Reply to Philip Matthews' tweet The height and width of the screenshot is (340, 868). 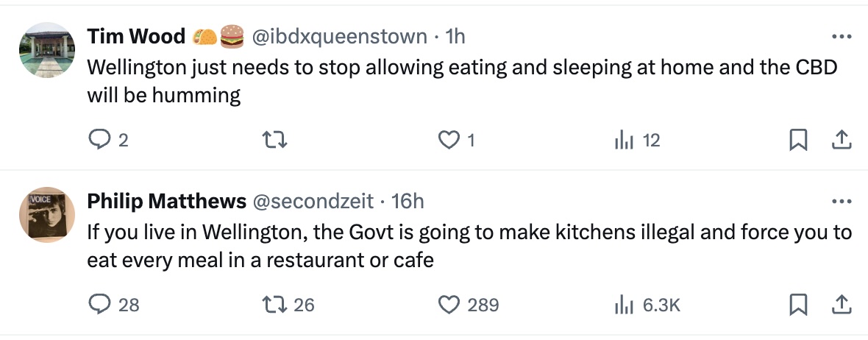click(x=99, y=305)
